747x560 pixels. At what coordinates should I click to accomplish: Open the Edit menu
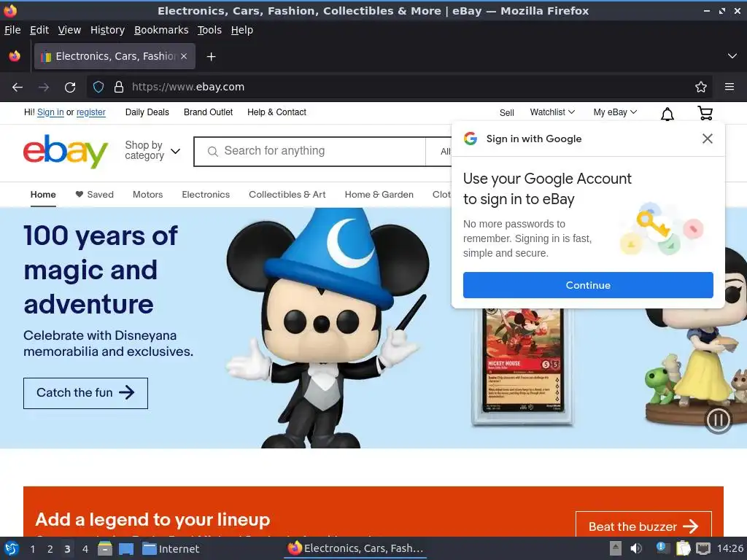click(39, 30)
